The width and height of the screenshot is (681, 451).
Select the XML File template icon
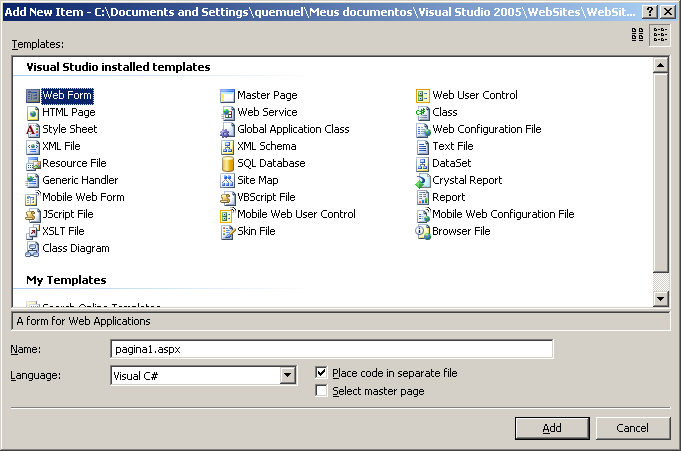pyautogui.click(x=33, y=146)
